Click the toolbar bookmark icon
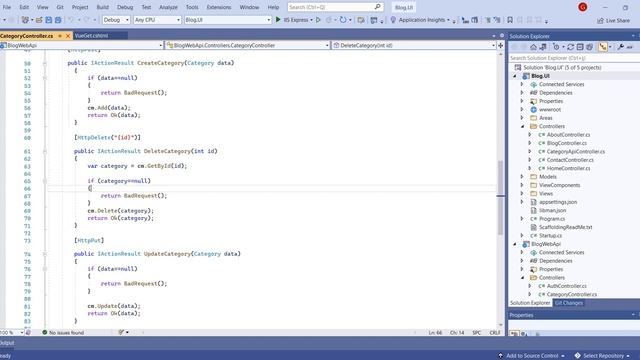 [510, 20]
